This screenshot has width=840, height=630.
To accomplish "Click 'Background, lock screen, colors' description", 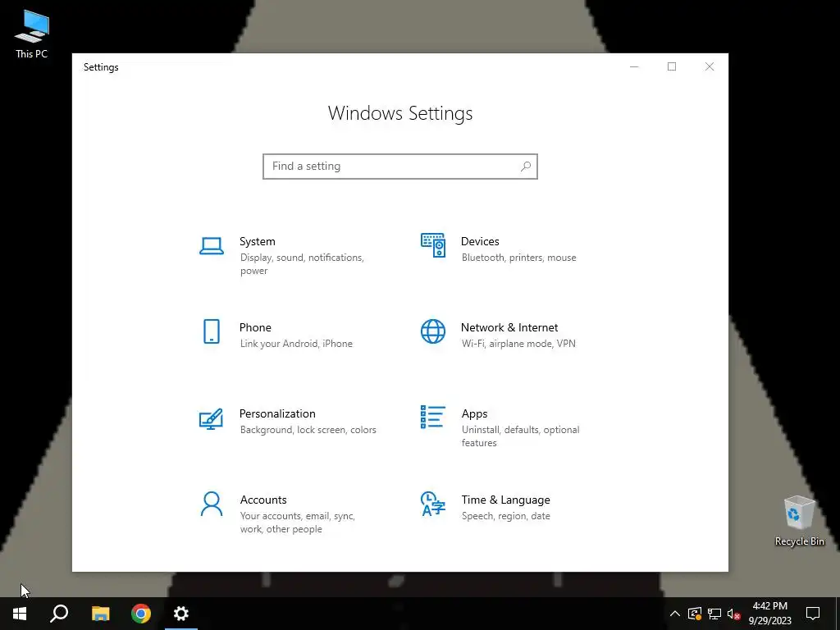I will click(x=308, y=430).
